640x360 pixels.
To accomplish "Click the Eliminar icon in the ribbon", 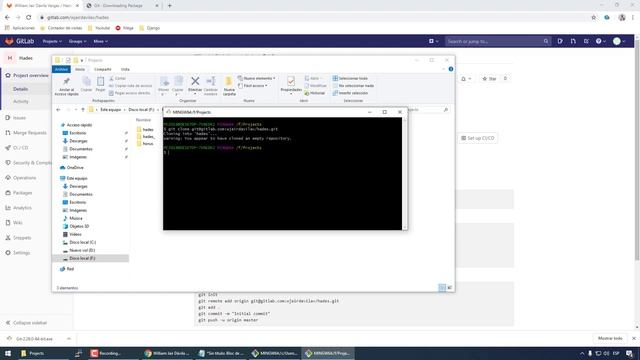I will 195,84.
